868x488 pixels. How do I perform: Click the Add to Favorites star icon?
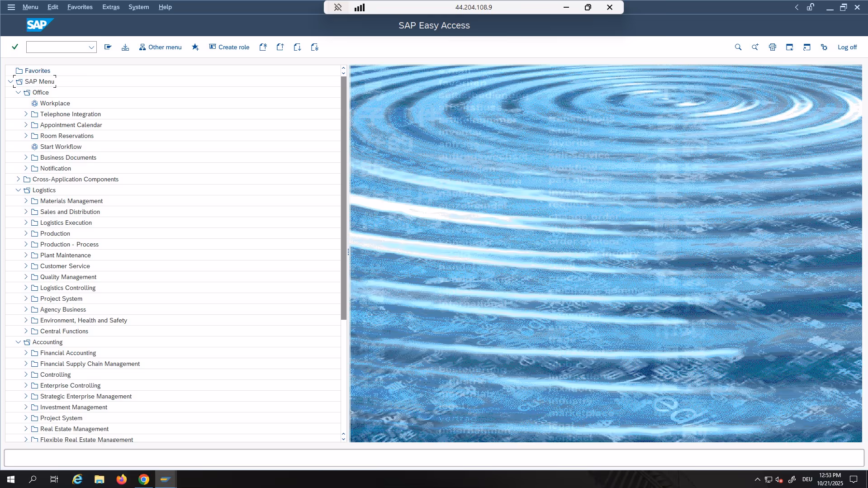pyautogui.click(x=195, y=47)
